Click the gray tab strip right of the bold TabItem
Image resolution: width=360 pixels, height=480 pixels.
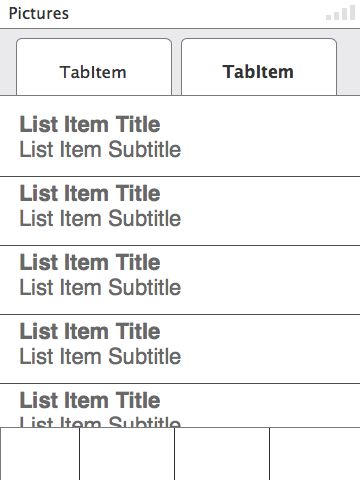[x=349, y=62]
